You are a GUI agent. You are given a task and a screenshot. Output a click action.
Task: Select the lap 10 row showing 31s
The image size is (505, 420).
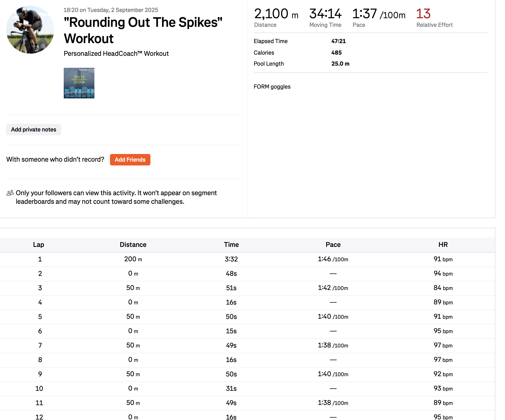tap(231, 388)
